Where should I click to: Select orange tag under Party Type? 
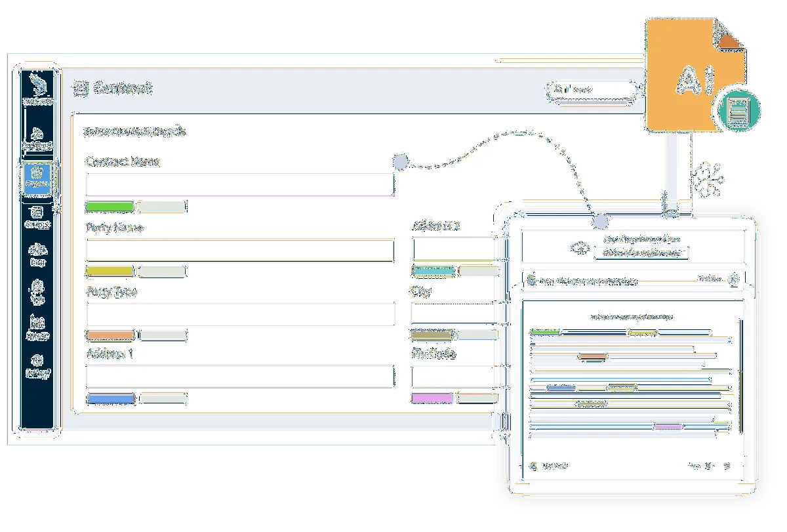tap(110, 335)
